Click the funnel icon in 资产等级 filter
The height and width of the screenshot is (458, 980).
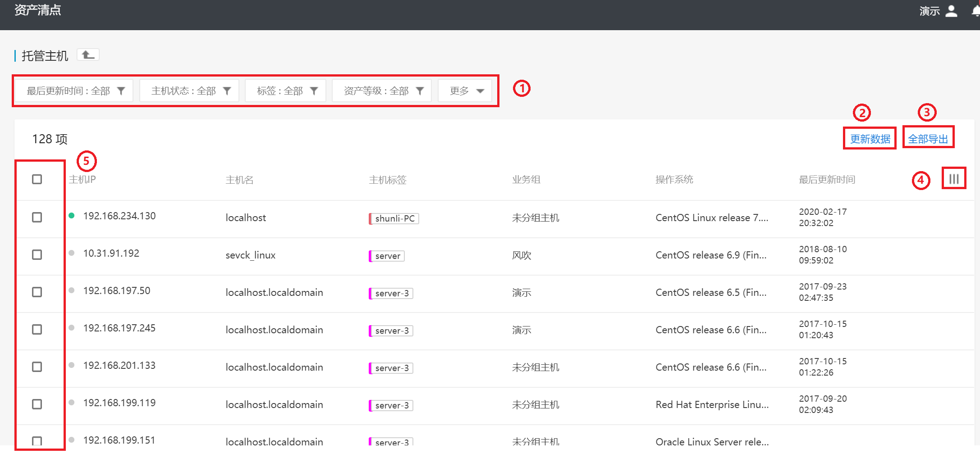[420, 91]
